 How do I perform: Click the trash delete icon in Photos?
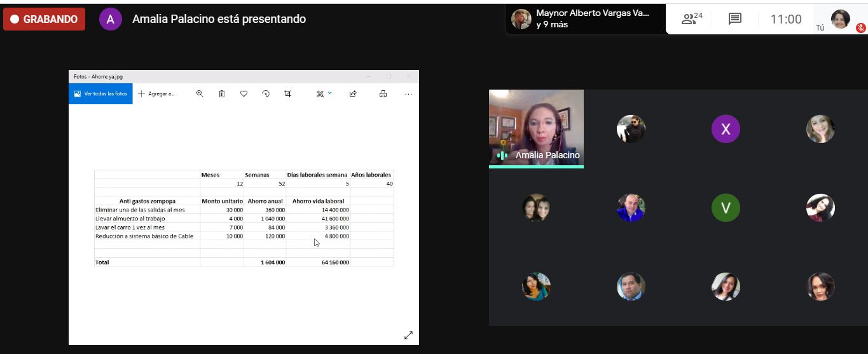click(221, 93)
